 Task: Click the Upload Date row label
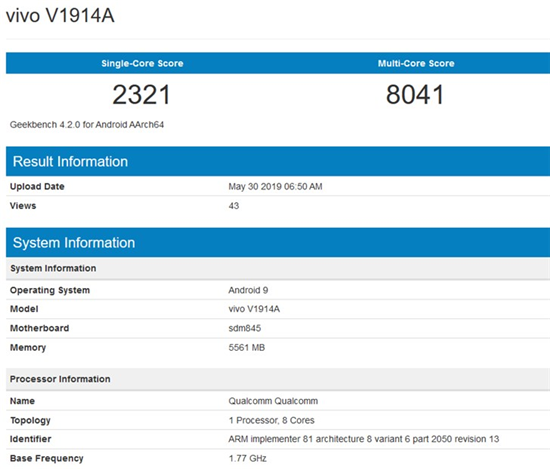coord(37,187)
